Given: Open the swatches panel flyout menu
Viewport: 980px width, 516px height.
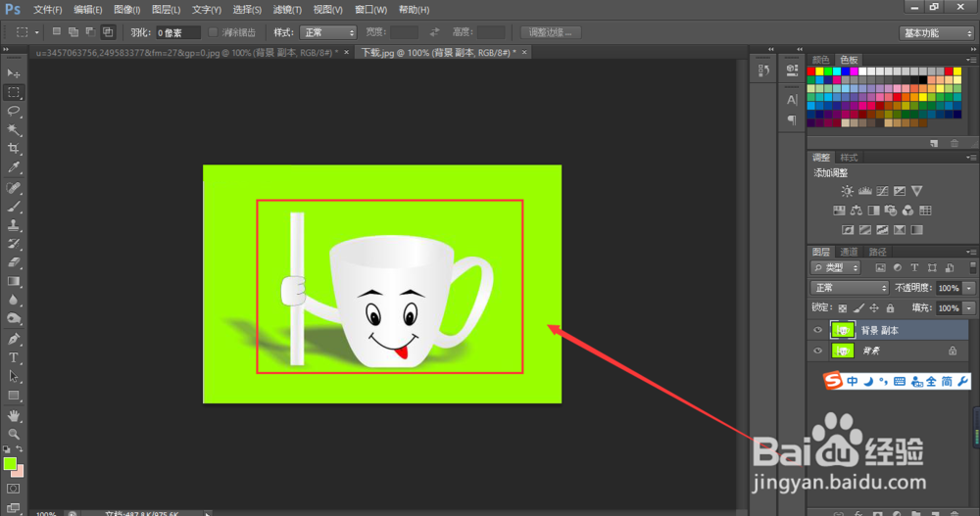Looking at the screenshot, I should coord(970,60).
